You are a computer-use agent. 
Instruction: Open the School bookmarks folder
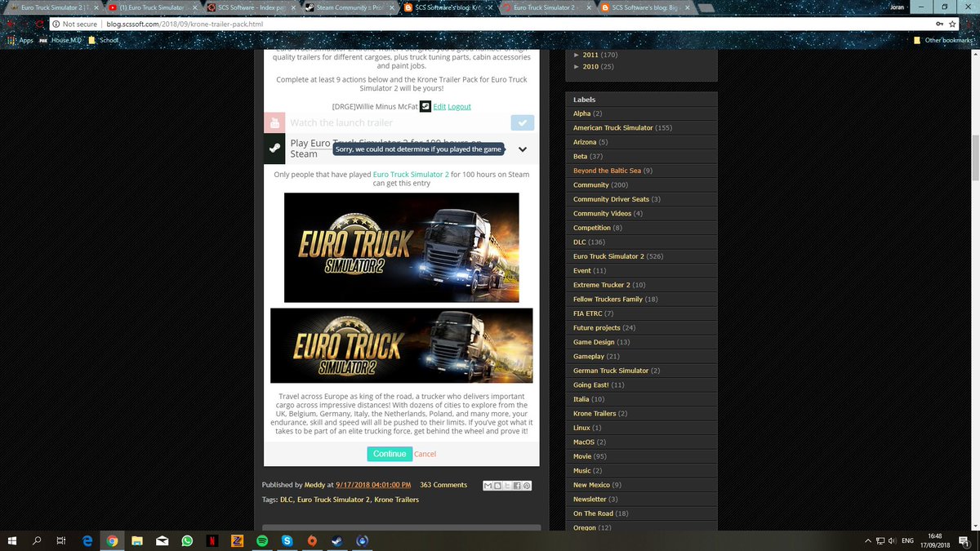104,40
